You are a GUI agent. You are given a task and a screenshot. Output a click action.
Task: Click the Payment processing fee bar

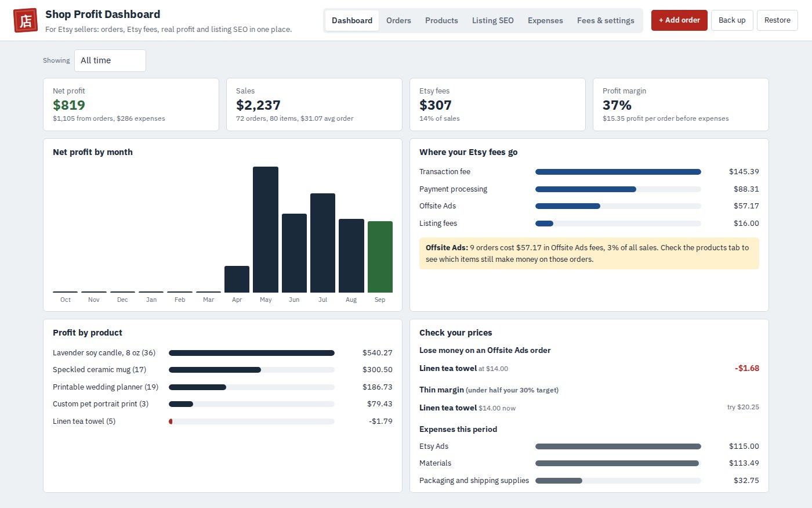pos(618,189)
